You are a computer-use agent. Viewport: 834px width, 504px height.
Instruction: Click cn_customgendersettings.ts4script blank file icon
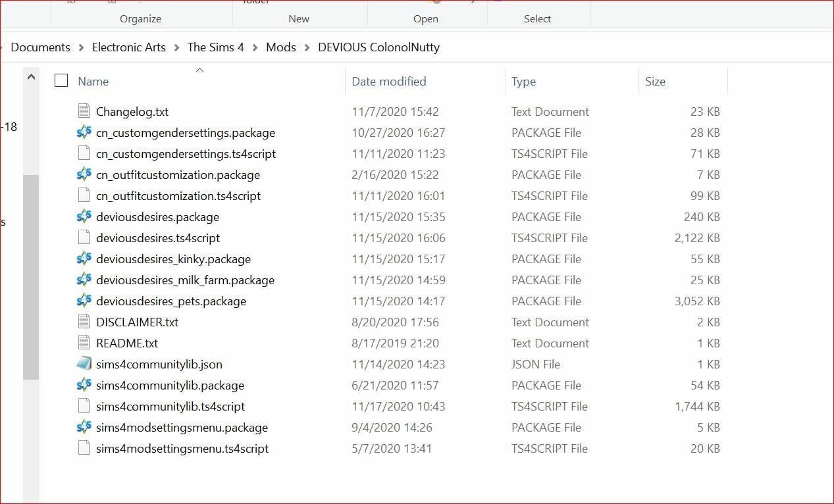tap(84, 153)
